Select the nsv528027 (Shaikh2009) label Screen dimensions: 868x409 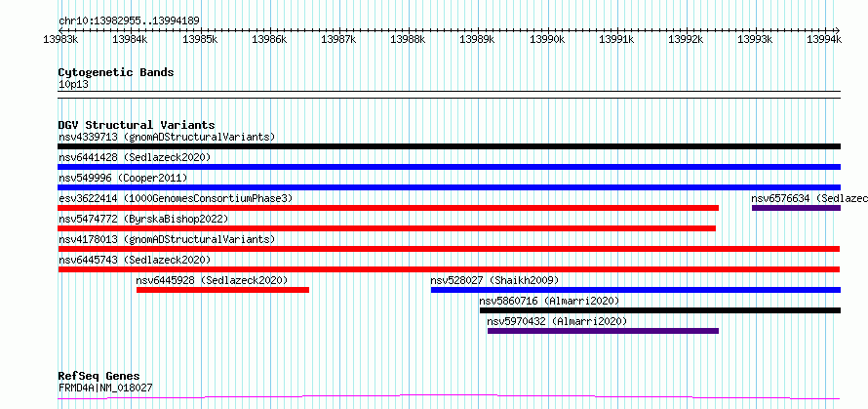(x=494, y=280)
